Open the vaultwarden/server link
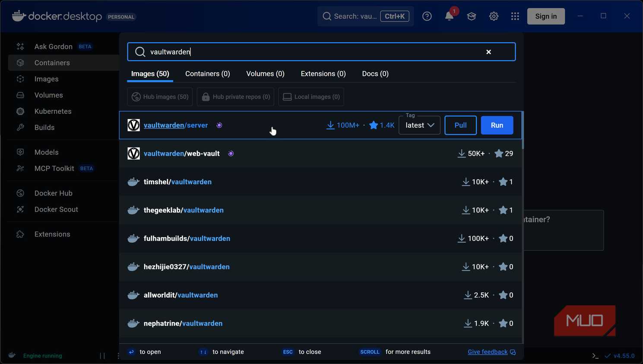 [x=176, y=125]
